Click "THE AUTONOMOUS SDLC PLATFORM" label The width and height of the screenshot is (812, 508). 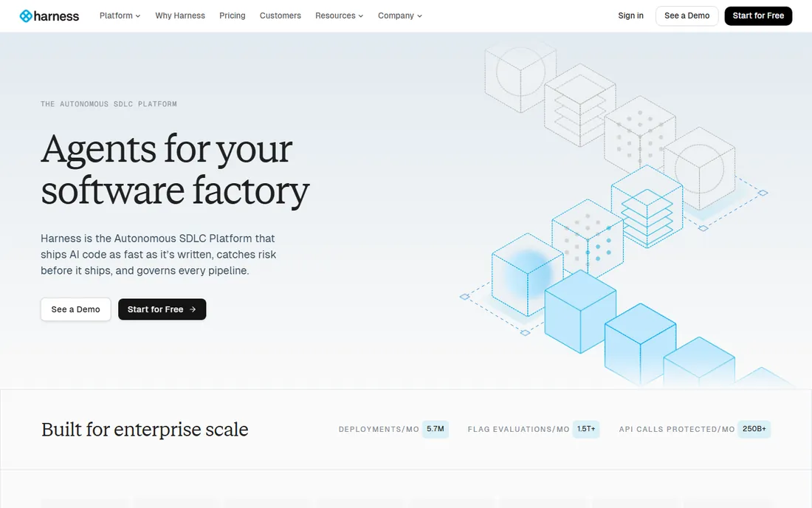pos(109,104)
